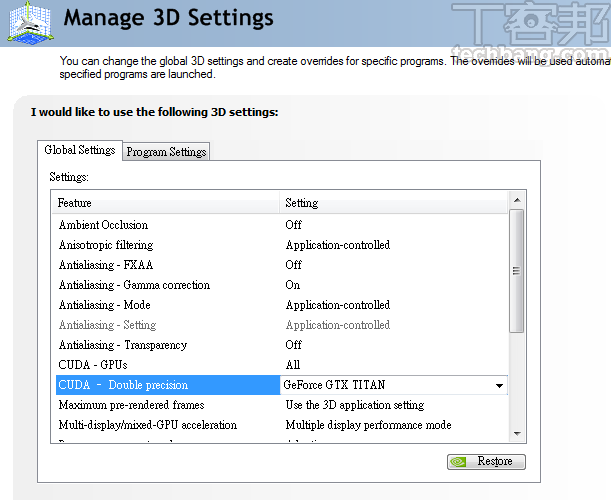The width and height of the screenshot is (611, 500).
Task: Click the settings list scroll up arrow
Action: click(517, 200)
